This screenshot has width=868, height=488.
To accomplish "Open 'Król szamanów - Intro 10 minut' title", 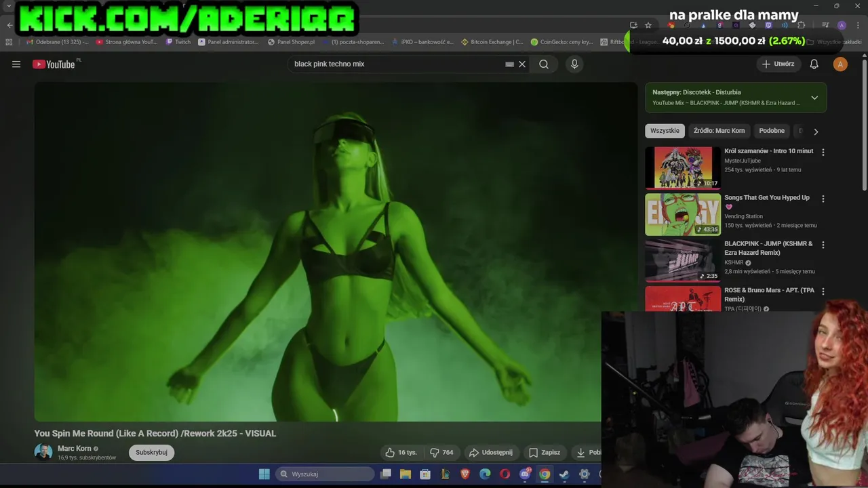I will [x=768, y=151].
